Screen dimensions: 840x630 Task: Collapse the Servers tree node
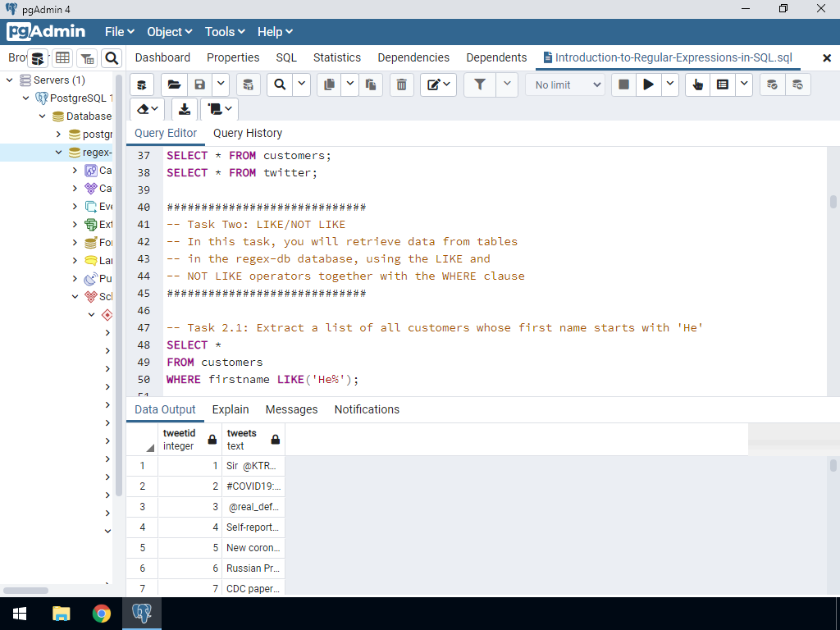pos(8,80)
